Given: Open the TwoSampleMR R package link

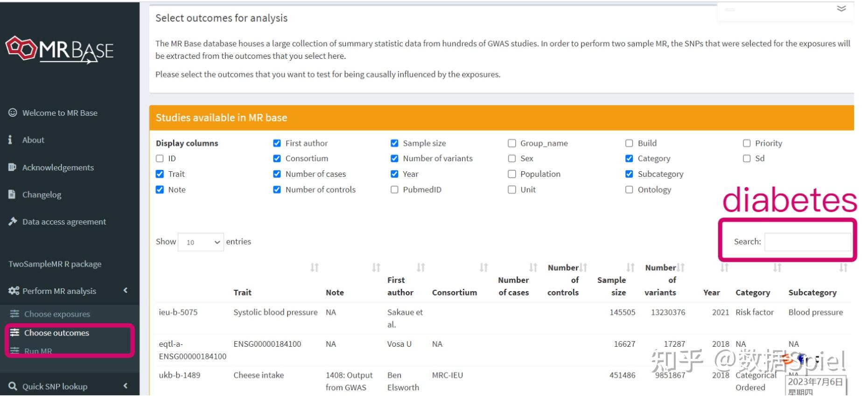Looking at the screenshot, I should tap(55, 264).
